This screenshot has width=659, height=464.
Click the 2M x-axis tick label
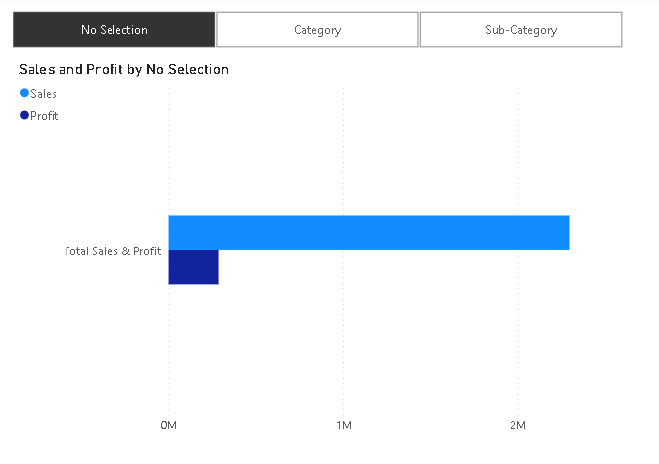click(x=517, y=426)
